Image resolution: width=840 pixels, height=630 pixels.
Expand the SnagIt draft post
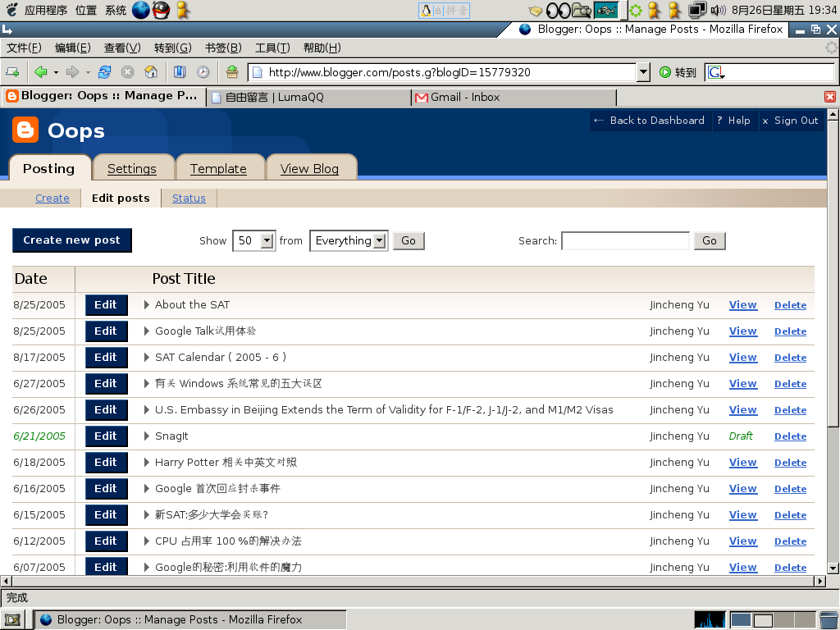pyautogui.click(x=147, y=436)
